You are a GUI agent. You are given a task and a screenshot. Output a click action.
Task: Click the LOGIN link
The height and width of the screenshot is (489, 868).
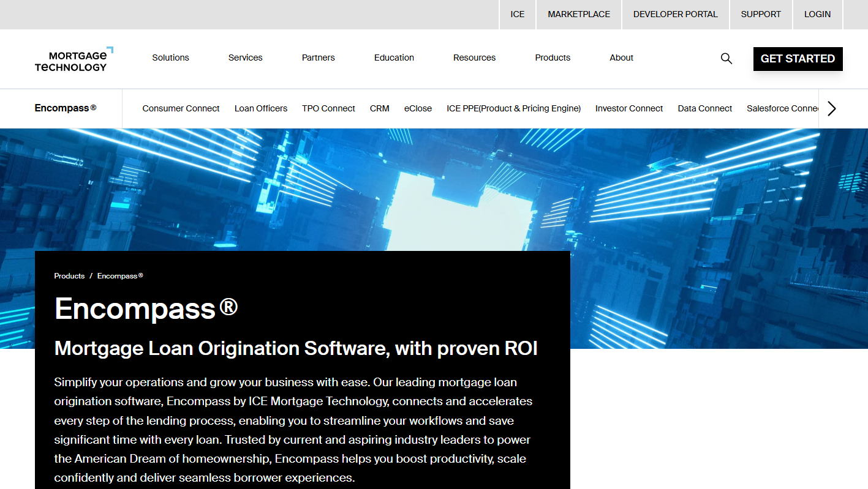[817, 14]
